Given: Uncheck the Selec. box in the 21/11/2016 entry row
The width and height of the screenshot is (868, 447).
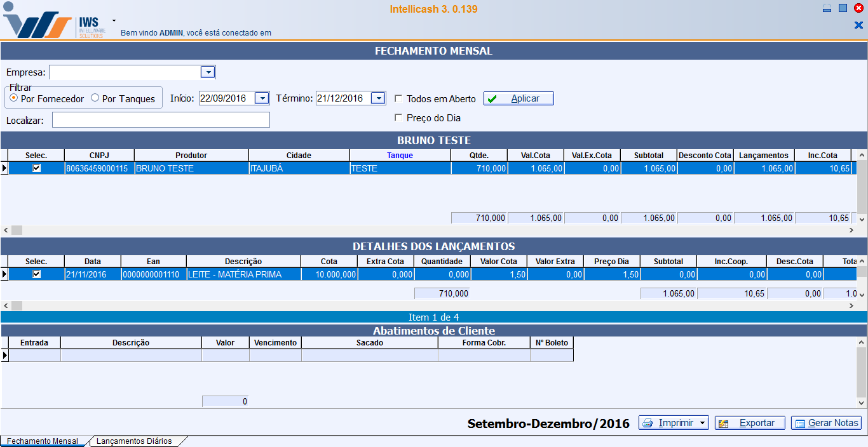Looking at the screenshot, I should click(36, 274).
